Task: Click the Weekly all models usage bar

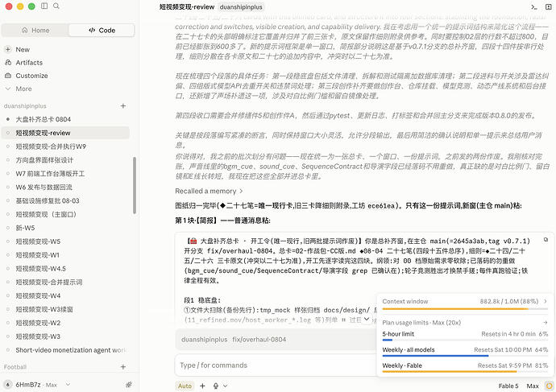Action: pyautogui.click(x=465, y=356)
